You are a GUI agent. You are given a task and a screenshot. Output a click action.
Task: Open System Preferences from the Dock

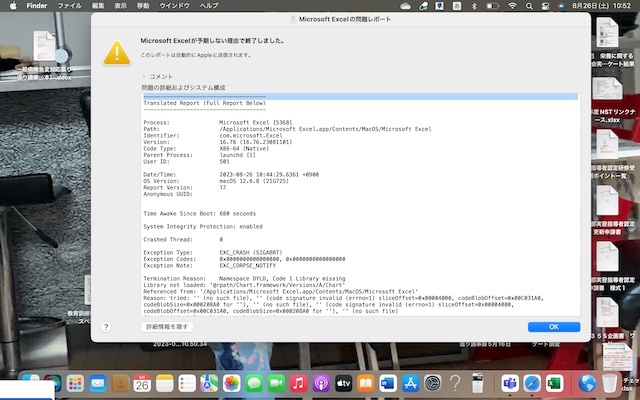click(433, 383)
